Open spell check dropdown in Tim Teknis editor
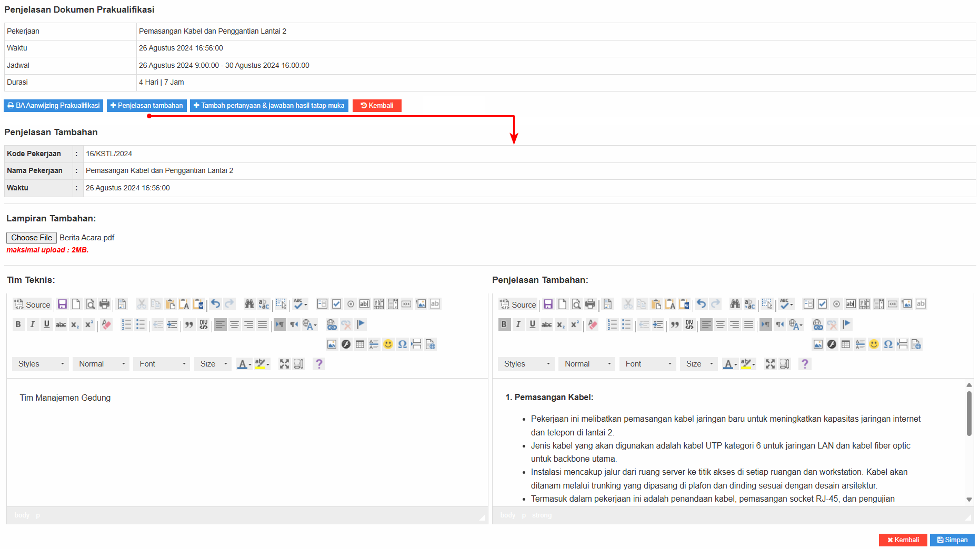 coord(301,304)
